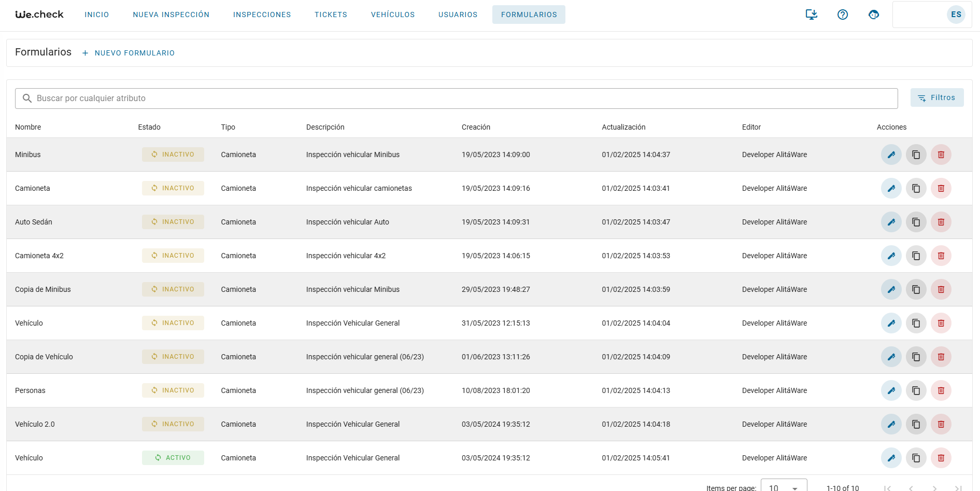Switch to the Vehículos menu item
Screen dimensions: 980x491
click(x=392, y=15)
